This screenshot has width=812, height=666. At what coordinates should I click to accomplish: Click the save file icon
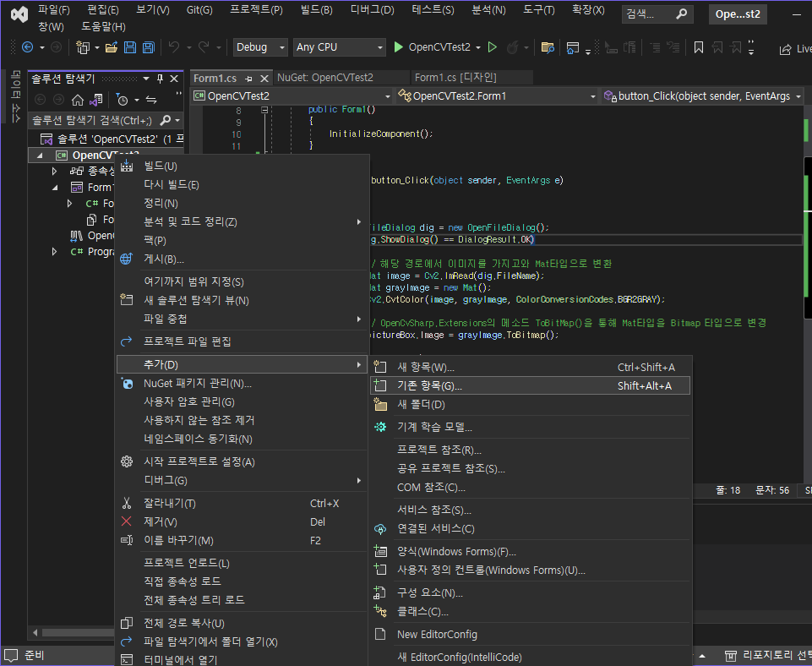tap(130, 47)
